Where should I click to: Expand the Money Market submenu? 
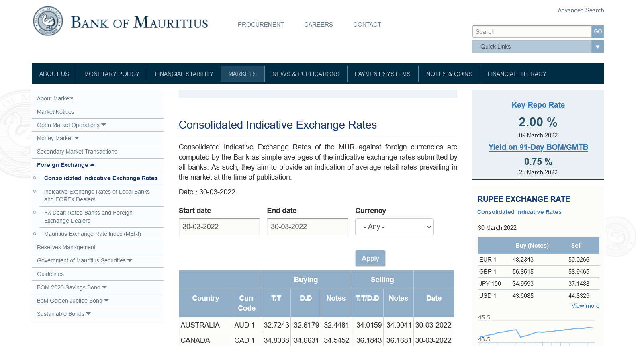(x=77, y=138)
